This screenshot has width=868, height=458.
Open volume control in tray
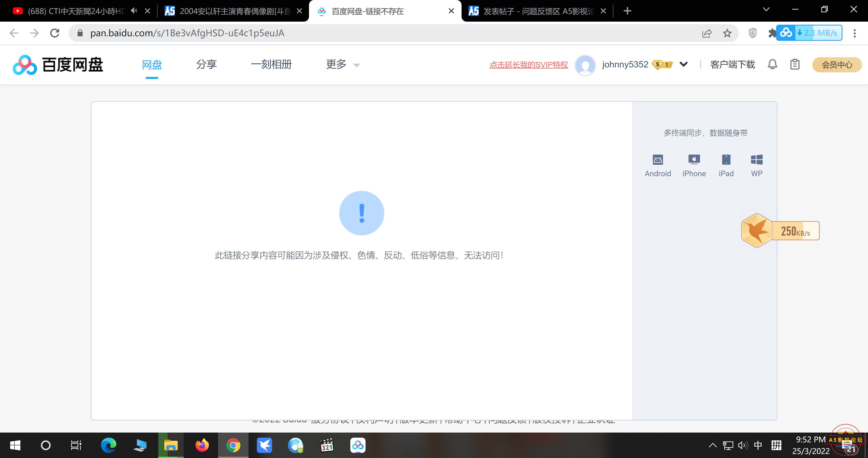click(743, 445)
